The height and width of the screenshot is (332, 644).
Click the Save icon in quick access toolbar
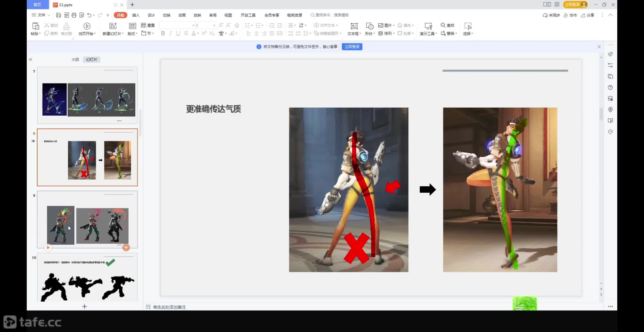click(x=58, y=15)
